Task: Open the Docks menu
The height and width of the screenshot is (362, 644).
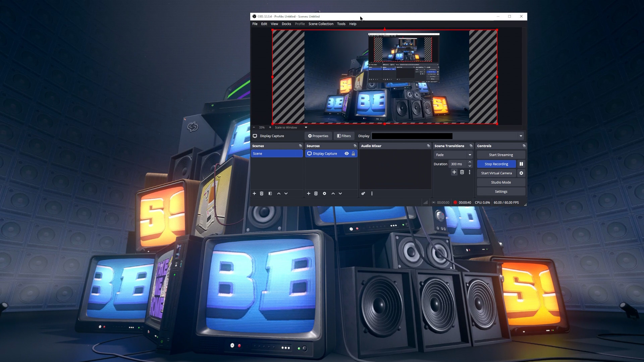Action: coord(286,24)
